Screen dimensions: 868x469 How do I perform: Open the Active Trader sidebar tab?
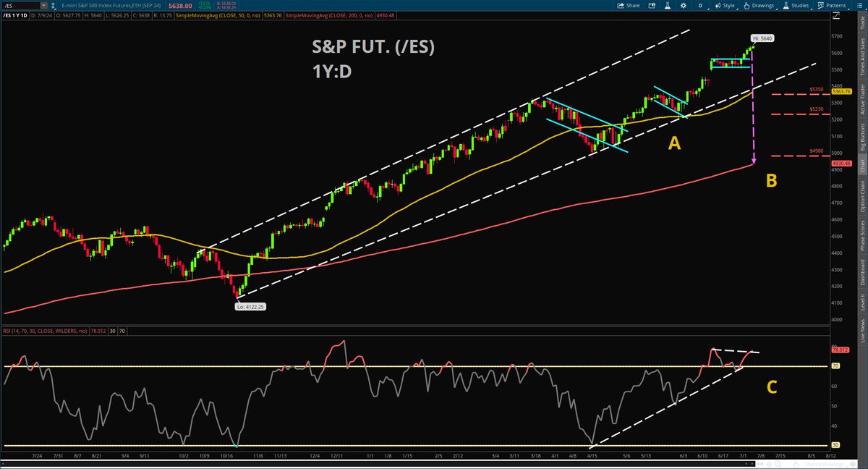coord(861,99)
